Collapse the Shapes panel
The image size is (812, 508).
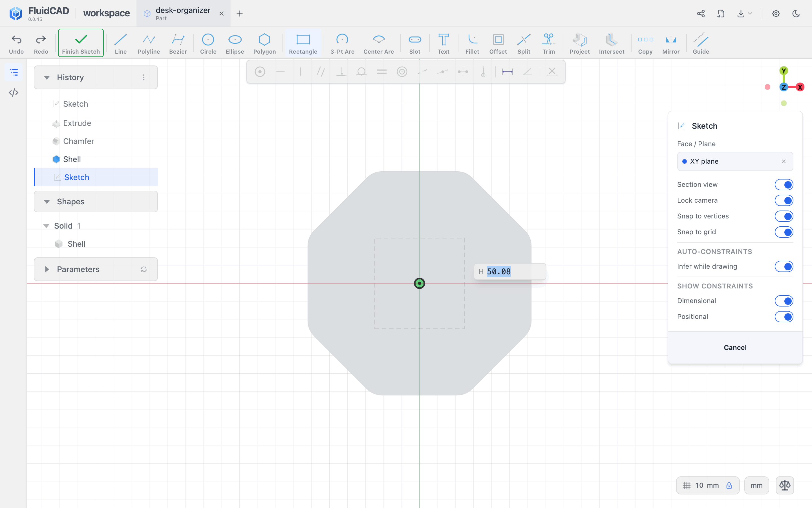pyautogui.click(x=47, y=202)
